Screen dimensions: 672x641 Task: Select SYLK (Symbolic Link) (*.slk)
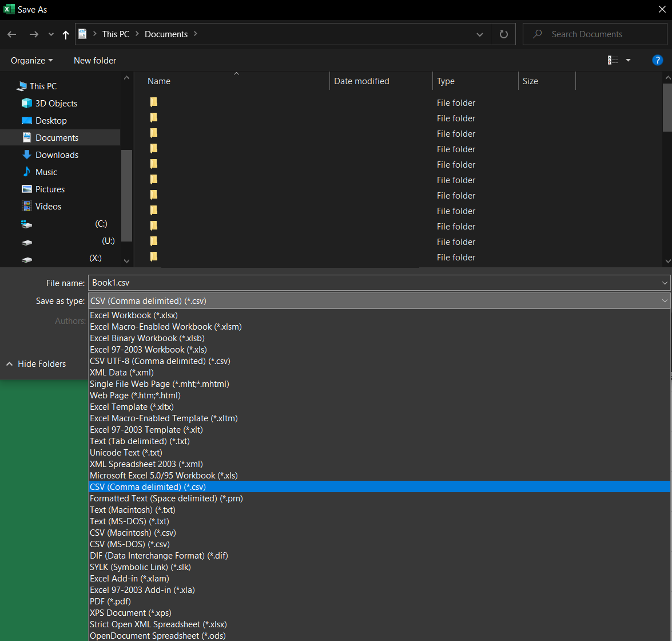tap(379, 567)
